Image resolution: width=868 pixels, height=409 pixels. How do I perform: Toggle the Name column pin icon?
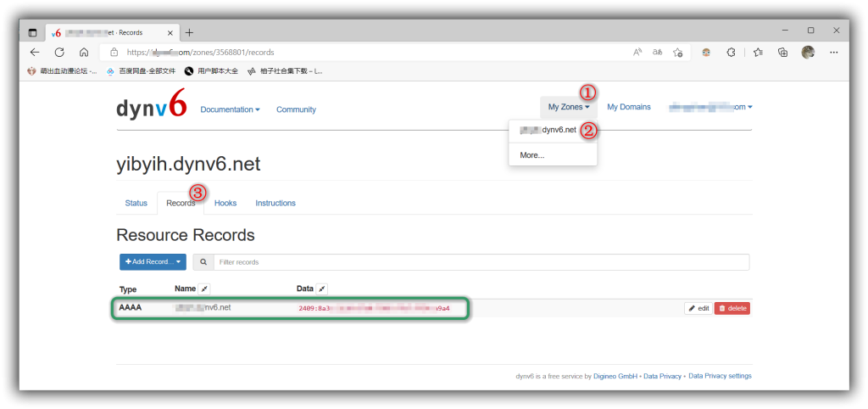[x=204, y=289]
